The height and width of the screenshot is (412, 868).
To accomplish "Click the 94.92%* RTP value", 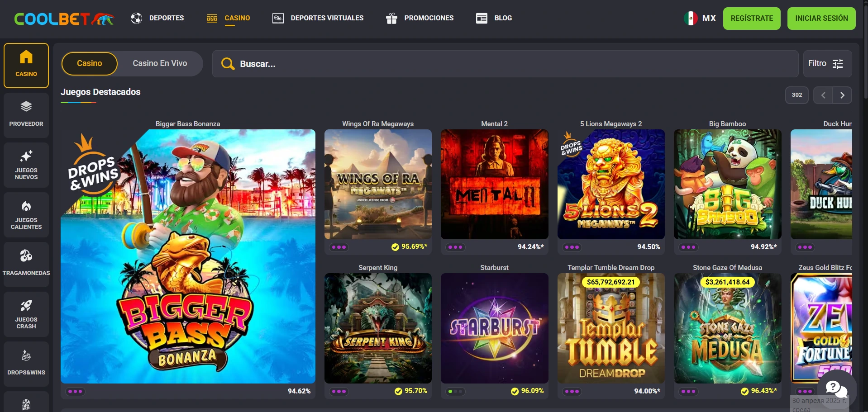I will pos(764,247).
